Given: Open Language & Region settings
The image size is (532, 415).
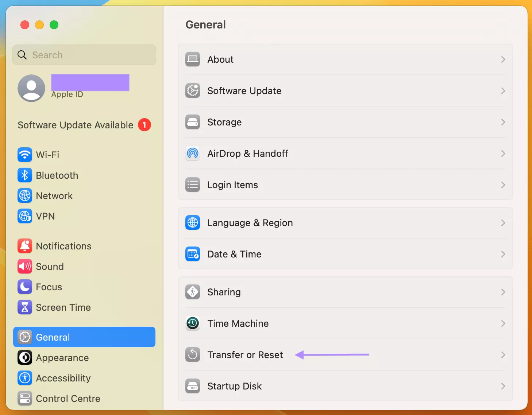Looking at the screenshot, I should tap(250, 223).
